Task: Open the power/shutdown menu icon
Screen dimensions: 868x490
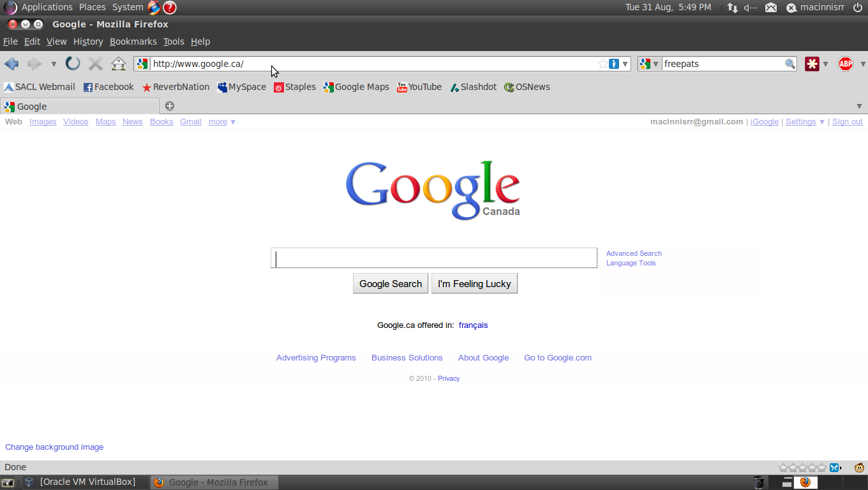Action: click(x=857, y=8)
